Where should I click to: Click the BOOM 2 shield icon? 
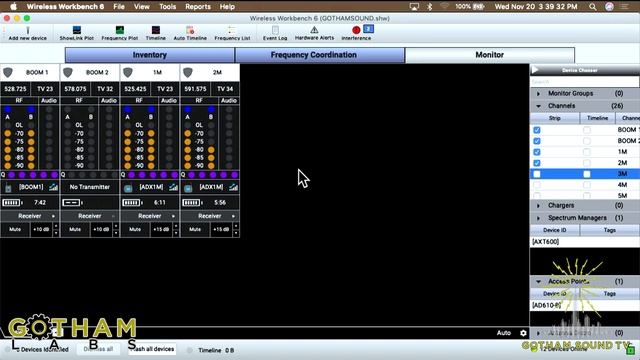coord(68,73)
